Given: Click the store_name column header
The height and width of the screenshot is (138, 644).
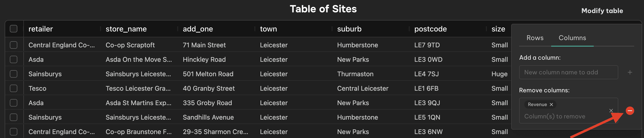Looking at the screenshot, I should coord(126,29).
